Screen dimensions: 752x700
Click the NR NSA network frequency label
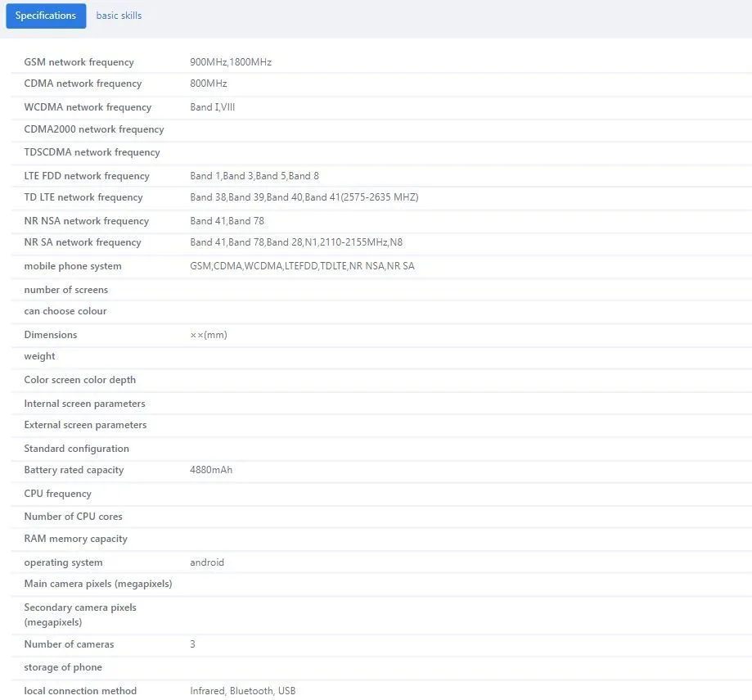point(86,221)
